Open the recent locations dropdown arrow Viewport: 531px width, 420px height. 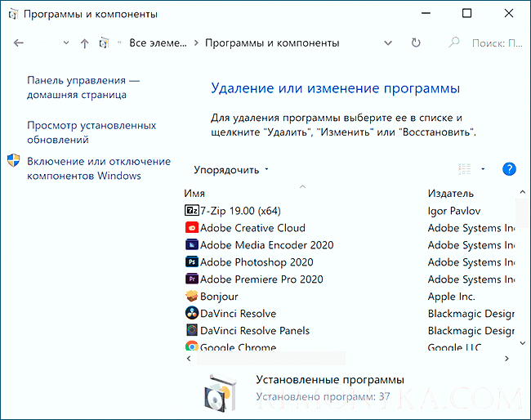coord(66,43)
